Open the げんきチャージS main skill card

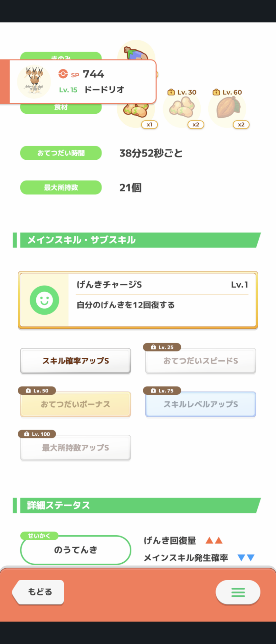pyautogui.click(x=162, y=300)
